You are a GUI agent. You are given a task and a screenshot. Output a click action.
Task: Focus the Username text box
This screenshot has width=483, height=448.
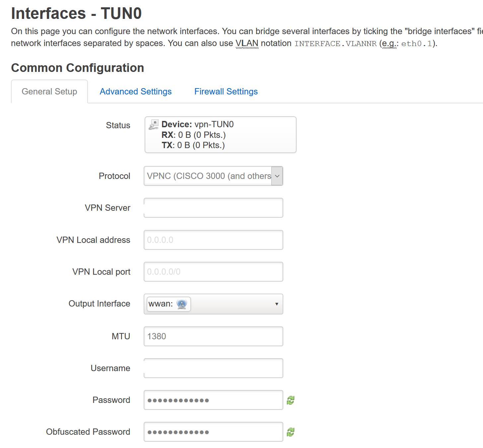pyautogui.click(x=213, y=368)
